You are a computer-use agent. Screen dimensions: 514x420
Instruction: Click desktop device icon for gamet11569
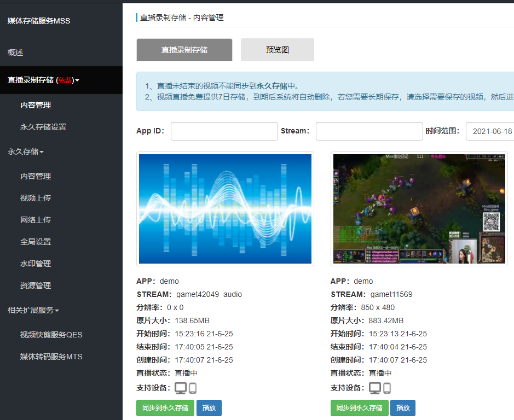click(375, 388)
